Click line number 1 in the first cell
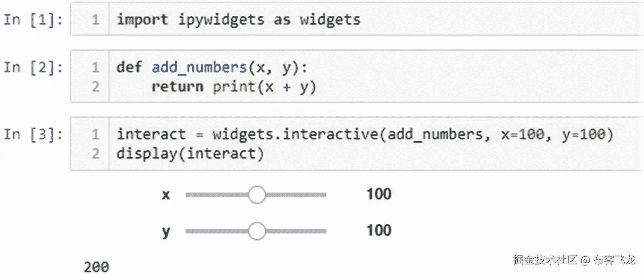Viewport: 644px width, 274px height. point(95,20)
